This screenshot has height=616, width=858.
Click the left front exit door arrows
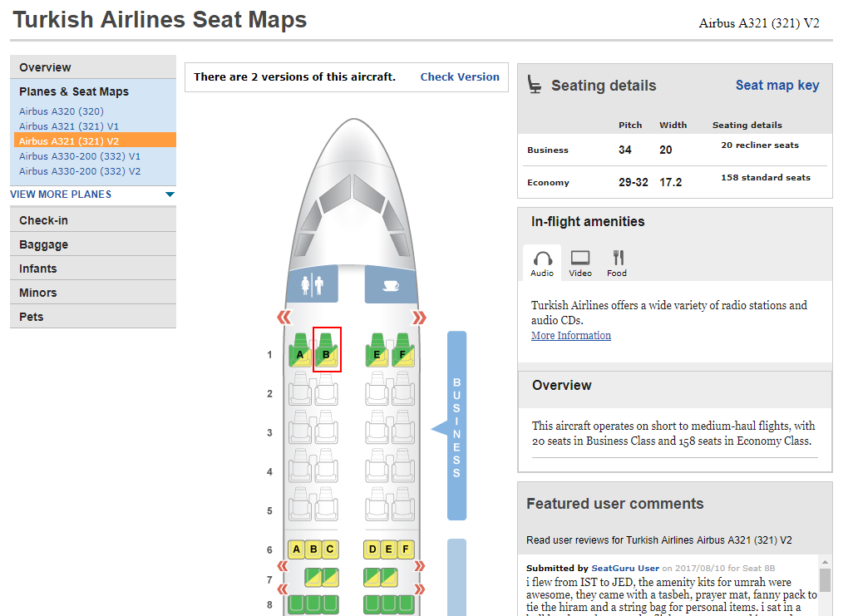coord(284,318)
